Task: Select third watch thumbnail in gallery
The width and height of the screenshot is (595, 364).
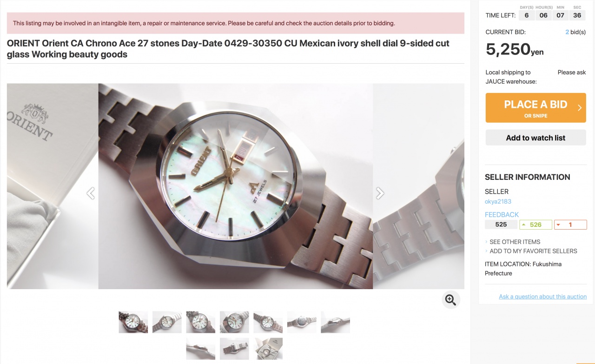Action: [201, 322]
